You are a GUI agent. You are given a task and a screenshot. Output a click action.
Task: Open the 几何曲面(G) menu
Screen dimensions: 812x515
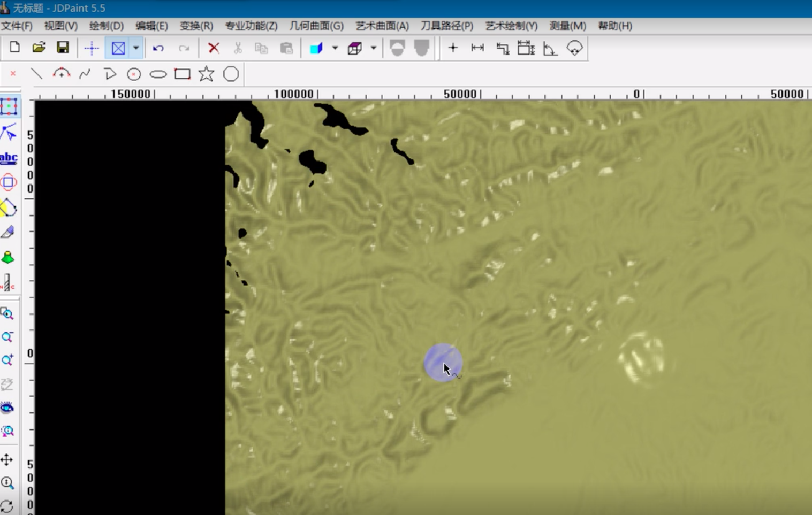coord(316,26)
